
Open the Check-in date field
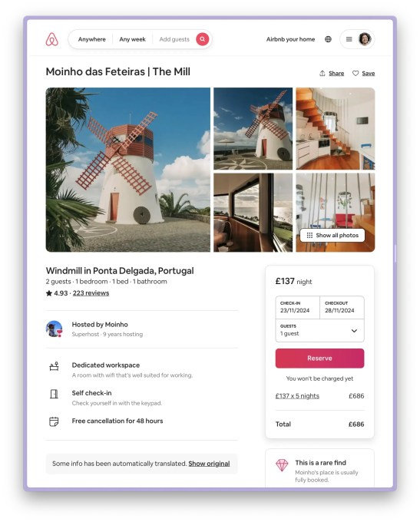297,307
